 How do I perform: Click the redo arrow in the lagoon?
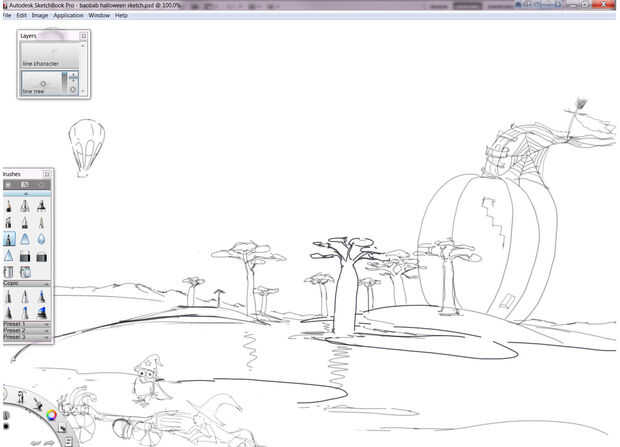point(49,443)
